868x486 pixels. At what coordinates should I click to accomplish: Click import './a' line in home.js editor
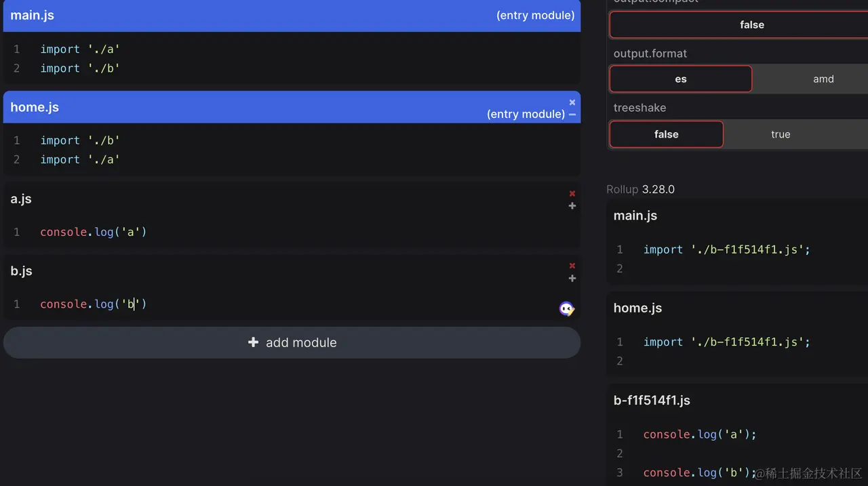(x=80, y=159)
